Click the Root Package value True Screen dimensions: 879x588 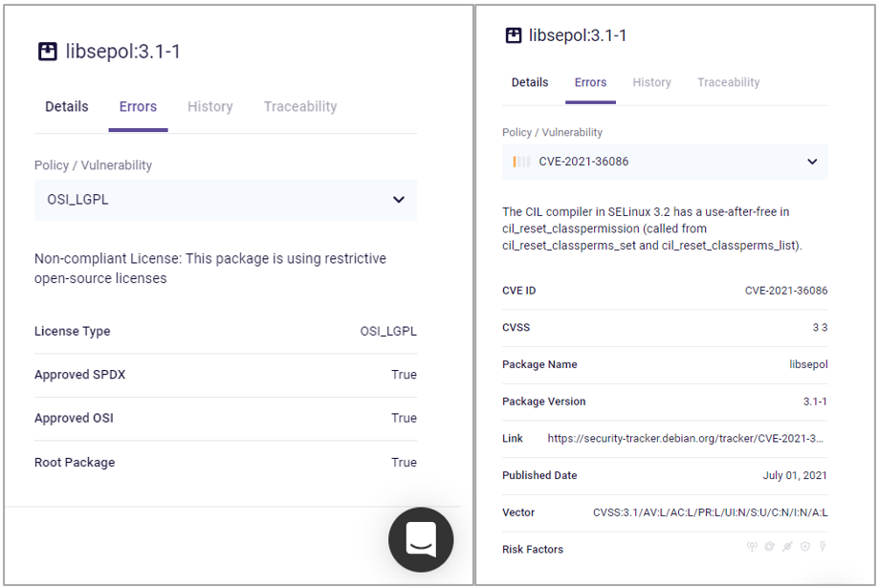(404, 463)
